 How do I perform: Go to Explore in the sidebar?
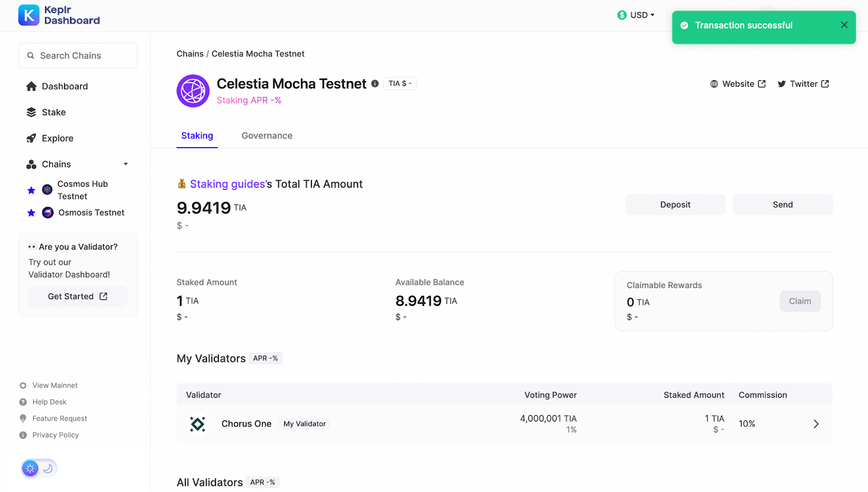click(x=58, y=138)
